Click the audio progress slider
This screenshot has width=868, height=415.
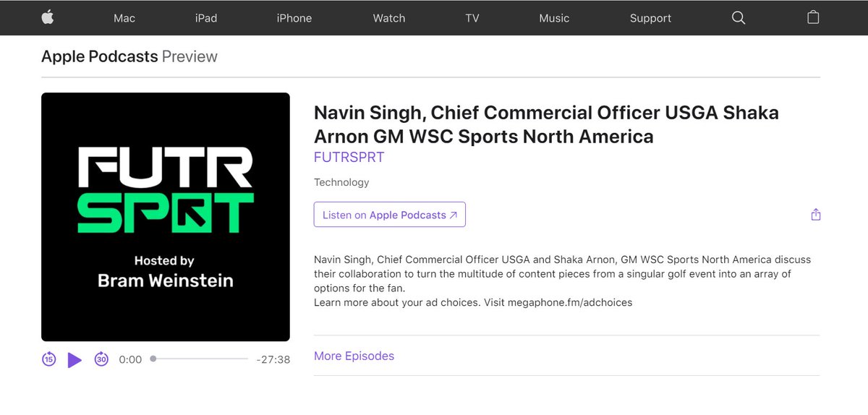pyautogui.click(x=199, y=359)
